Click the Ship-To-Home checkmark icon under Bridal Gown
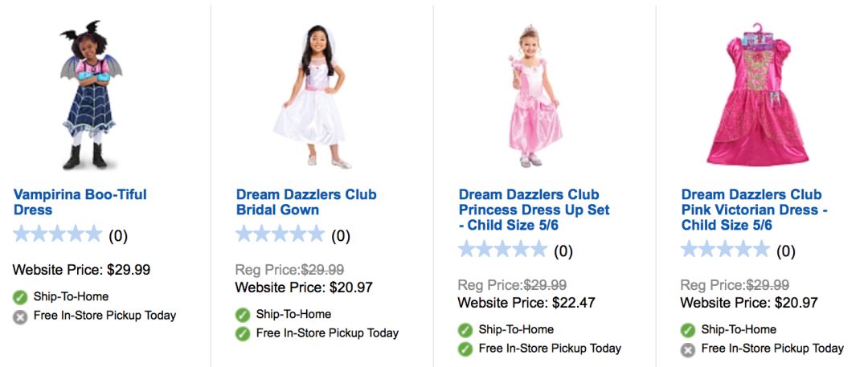868x367 pixels. (243, 315)
